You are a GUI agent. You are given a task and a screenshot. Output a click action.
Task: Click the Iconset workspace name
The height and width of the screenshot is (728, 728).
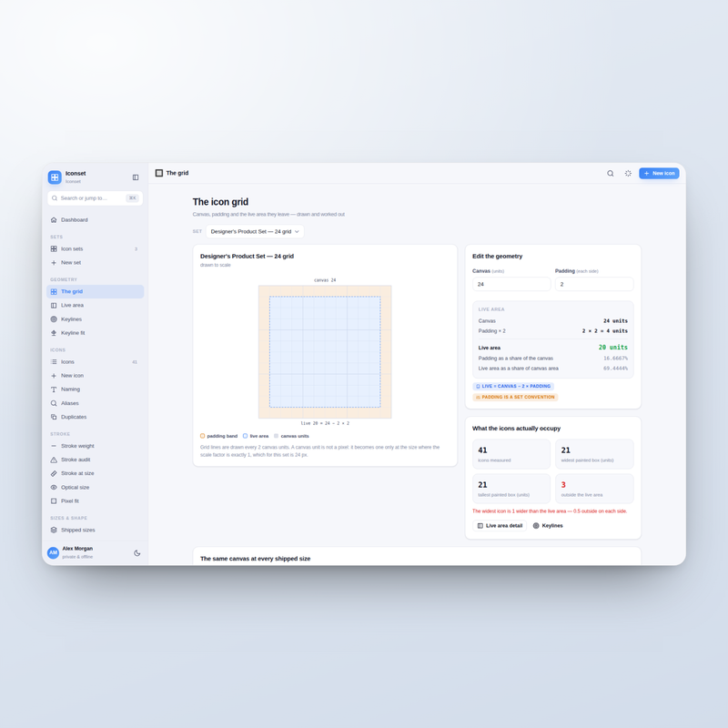click(x=76, y=174)
